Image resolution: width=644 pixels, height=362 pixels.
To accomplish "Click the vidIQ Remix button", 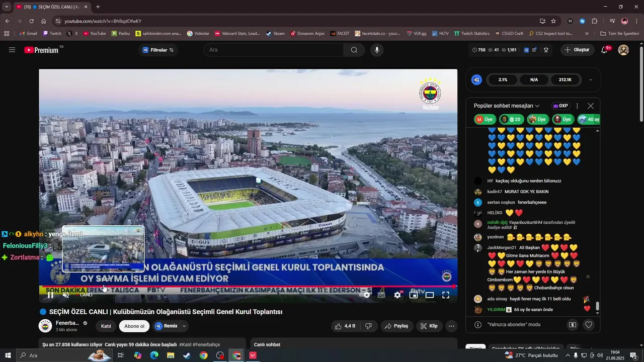I will click(x=167, y=326).
